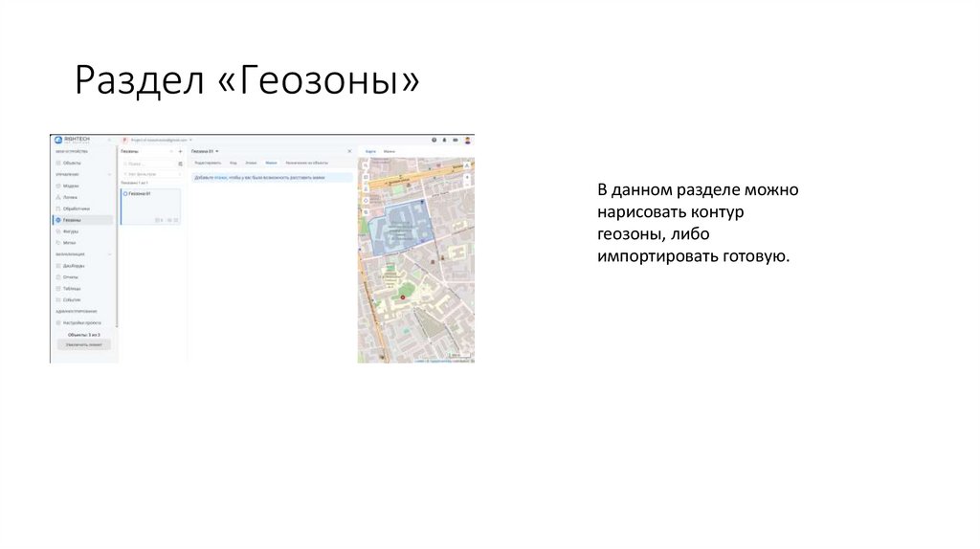Click the project P icon in header
This screenshot has height=549, width=980.
tap(125, 140)
